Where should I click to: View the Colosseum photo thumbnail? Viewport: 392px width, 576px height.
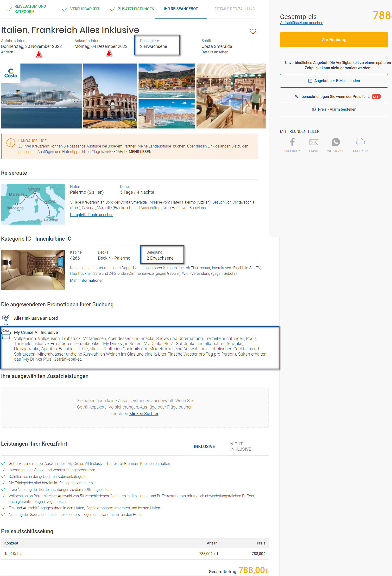tap(110, 96)
